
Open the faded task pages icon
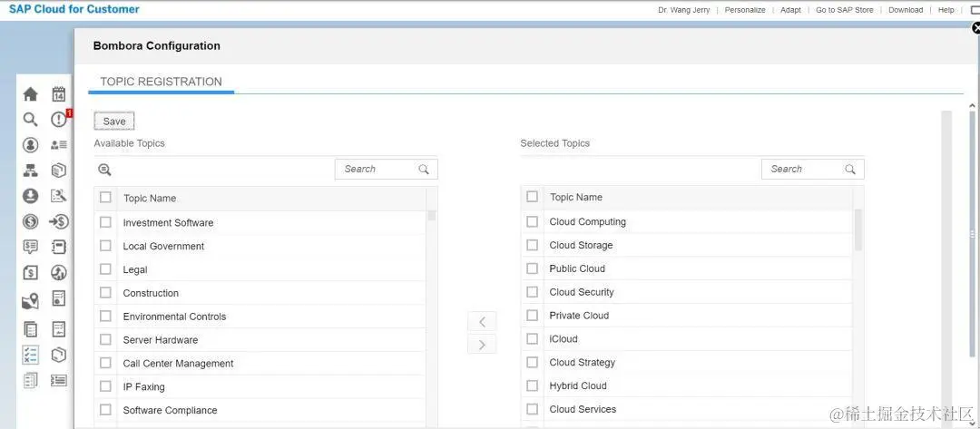coord(30,380)
